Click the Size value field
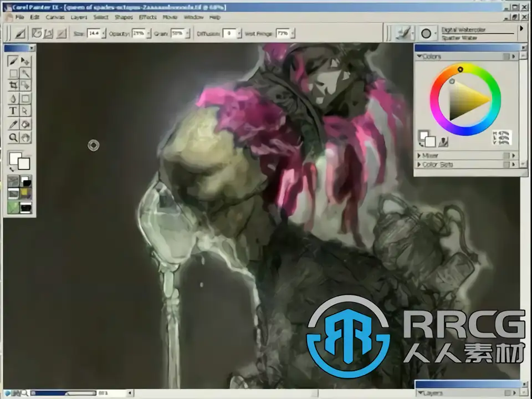Viewport: 532px width, 399px height. pyautogui.click(x=94, y=33)
